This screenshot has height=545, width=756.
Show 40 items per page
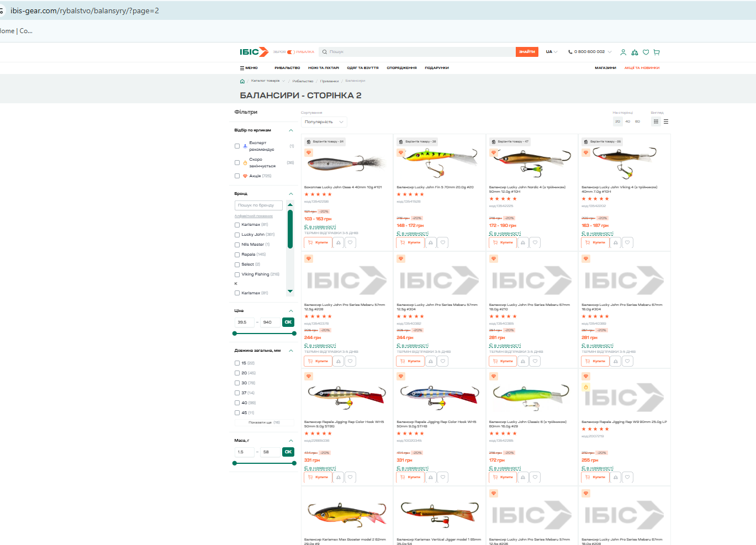click(627, 121)
